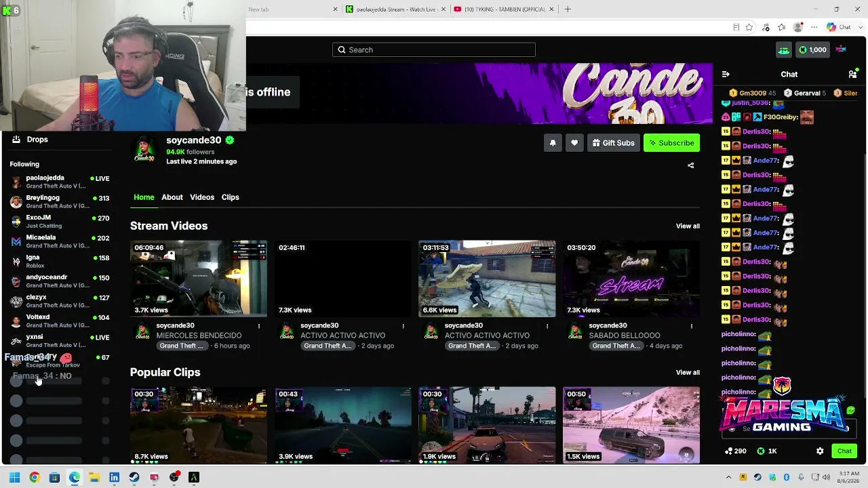The image size is (868, 488).
Task: Open options menu on the 02:46:11 video card
Action: click(403, 326)
